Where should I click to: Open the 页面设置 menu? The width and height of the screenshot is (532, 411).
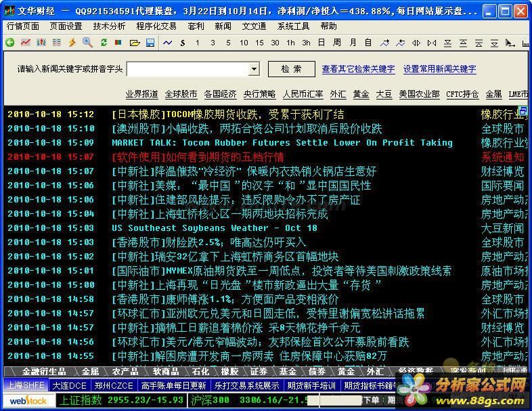pos(66,26)
